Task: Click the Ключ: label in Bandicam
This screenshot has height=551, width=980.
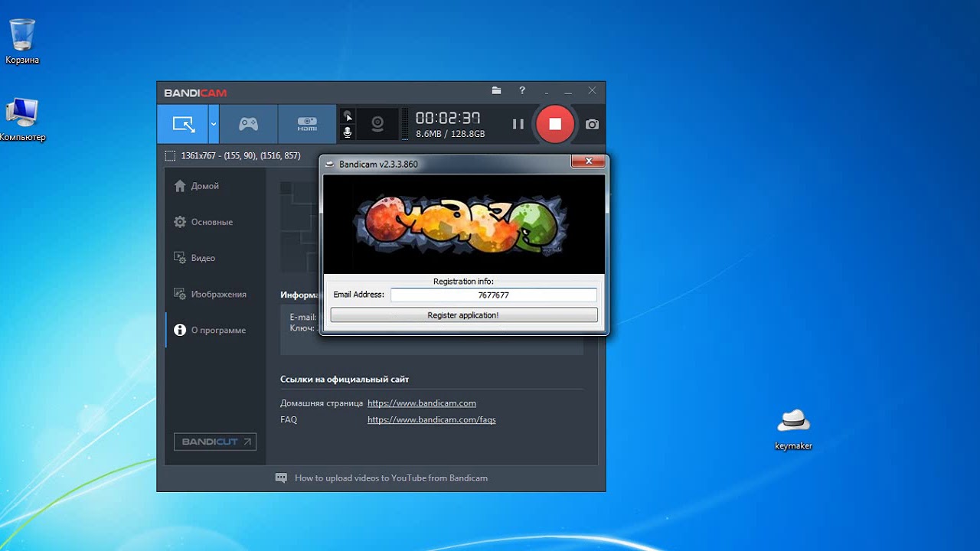Action: click(x=302, y=328)
